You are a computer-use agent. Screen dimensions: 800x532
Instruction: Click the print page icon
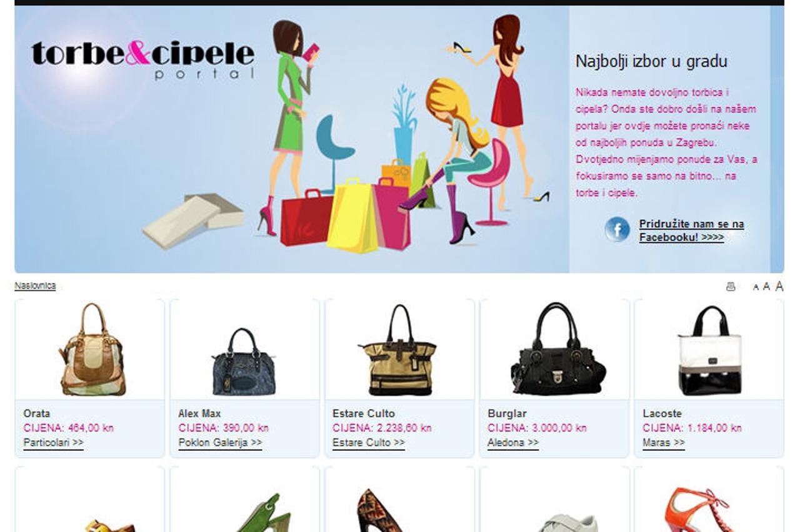point(731,287)
